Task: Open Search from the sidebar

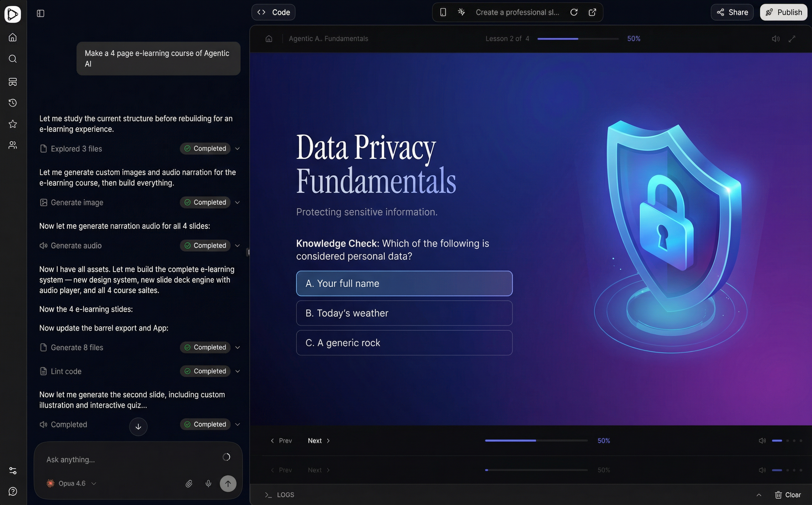Action: [x=13, y=59]
